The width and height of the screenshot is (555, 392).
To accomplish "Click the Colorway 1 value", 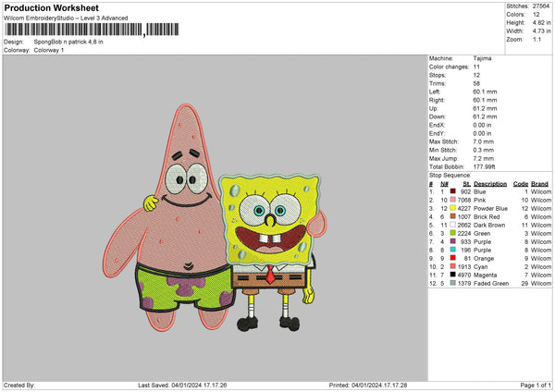I will click(49, 50).
